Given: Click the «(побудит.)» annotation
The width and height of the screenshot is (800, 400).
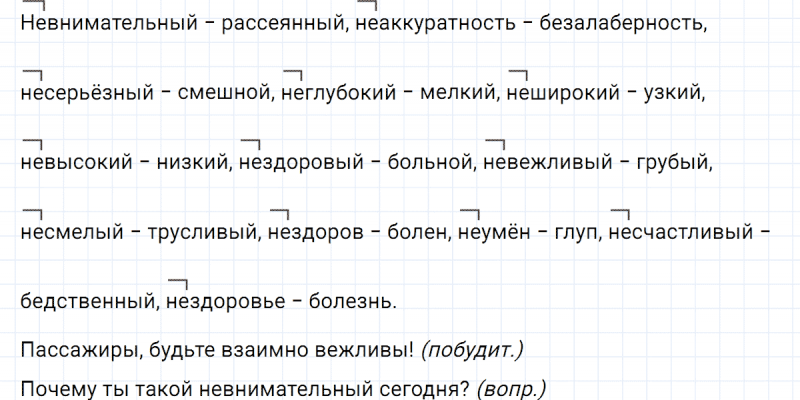Looking at the screenshot, I should click(x=472, y=349).
